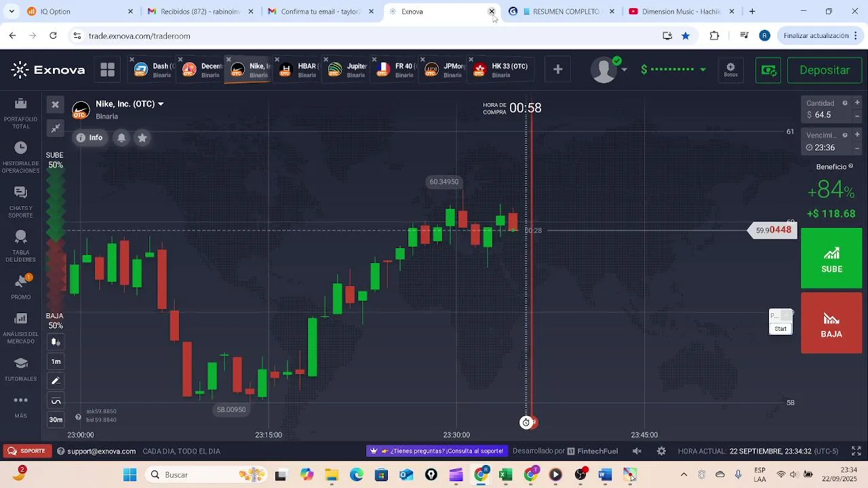The image size is (868, 488).
Task: Close the HK 33 (OTC) asset tab
Action: (471, 60)
